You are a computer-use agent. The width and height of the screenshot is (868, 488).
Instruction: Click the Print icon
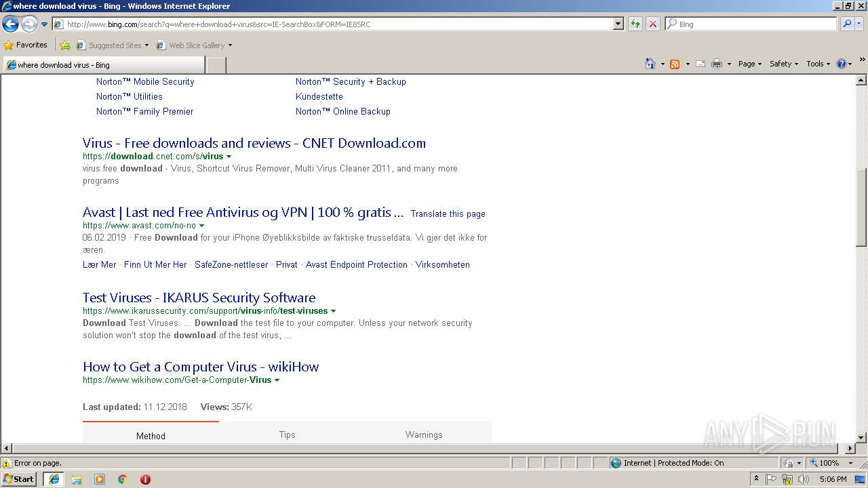(716, 64)
